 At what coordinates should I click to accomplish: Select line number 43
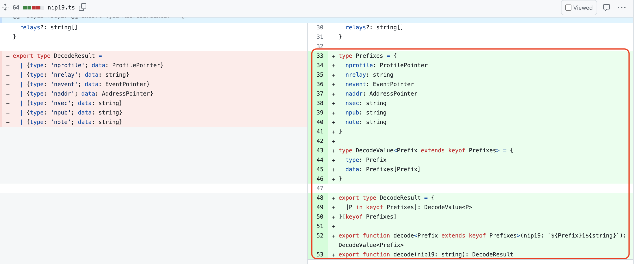[x=320, y=150]
